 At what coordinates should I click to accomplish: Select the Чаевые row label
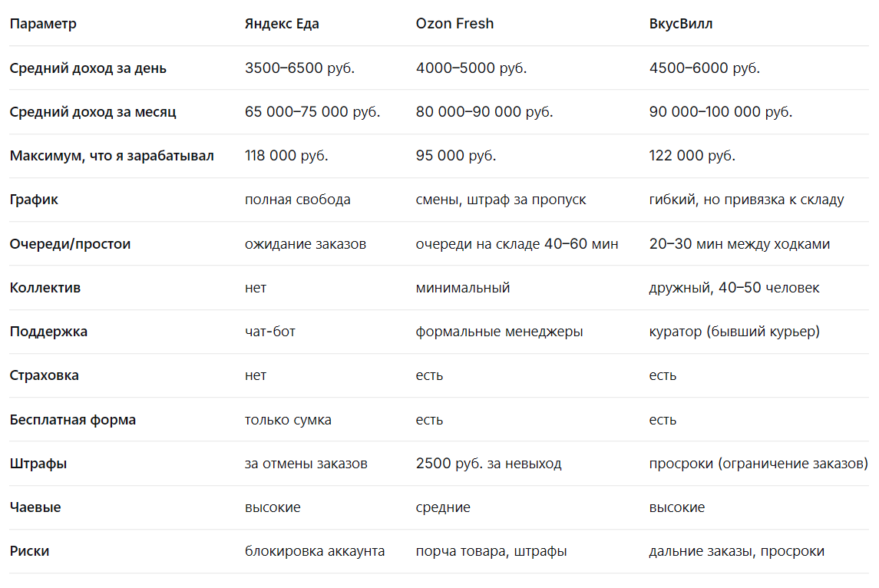pos(35,507)
